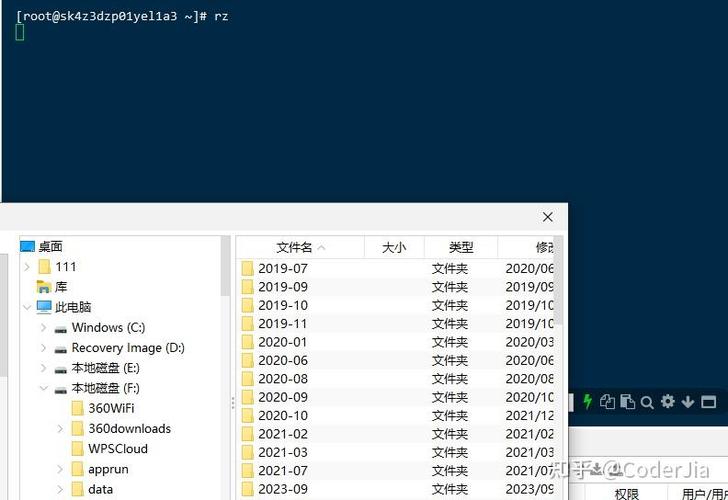Select the 2021-07 folder name
This screenshot has height=500, width=728.
pos(283,471)
